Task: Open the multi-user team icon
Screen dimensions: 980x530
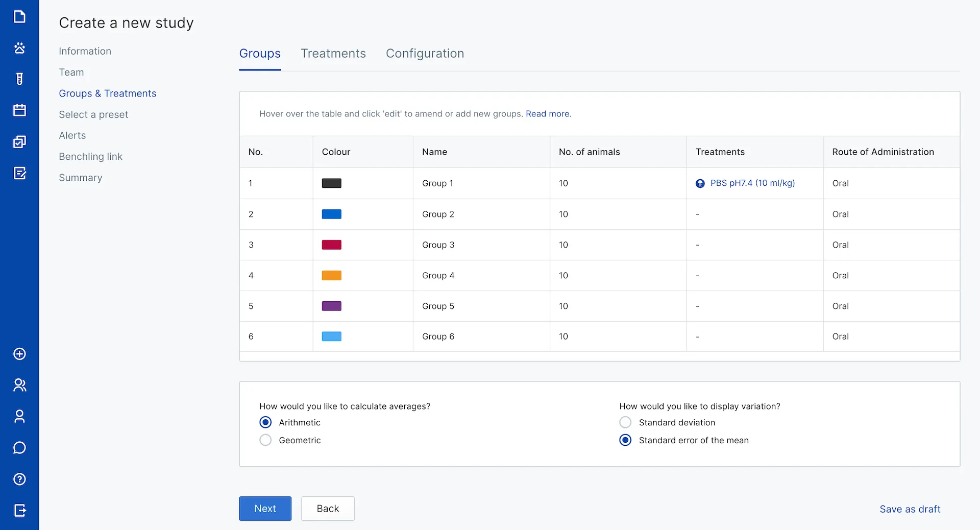Action: point(19,385)
